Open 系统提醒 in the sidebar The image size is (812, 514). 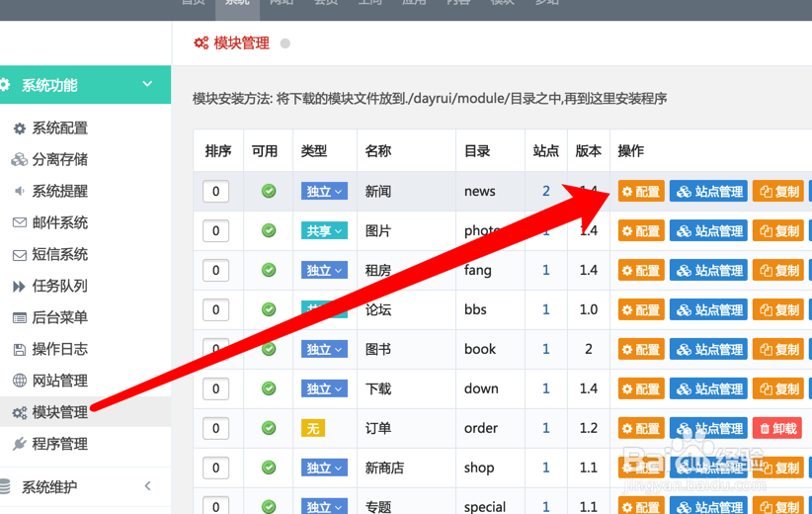point(50,191)
